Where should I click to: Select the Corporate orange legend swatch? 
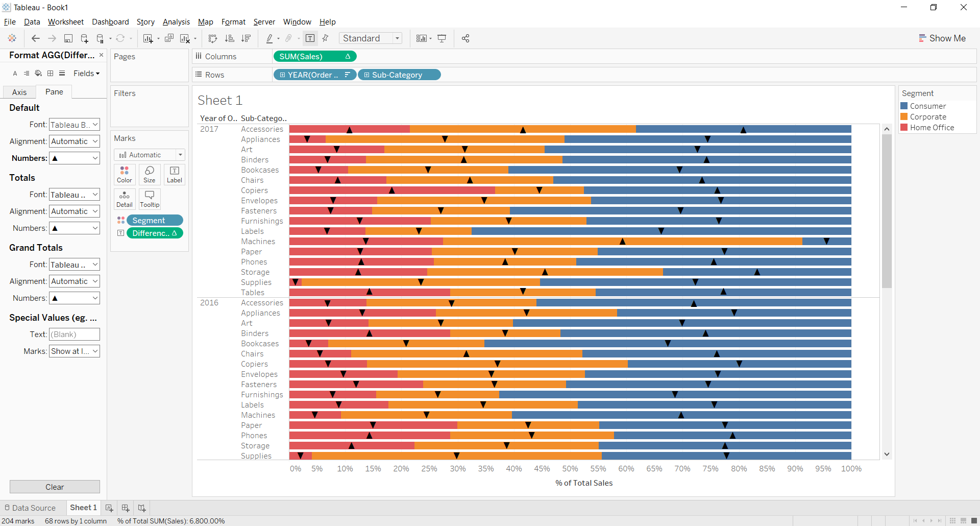point(904,116)
